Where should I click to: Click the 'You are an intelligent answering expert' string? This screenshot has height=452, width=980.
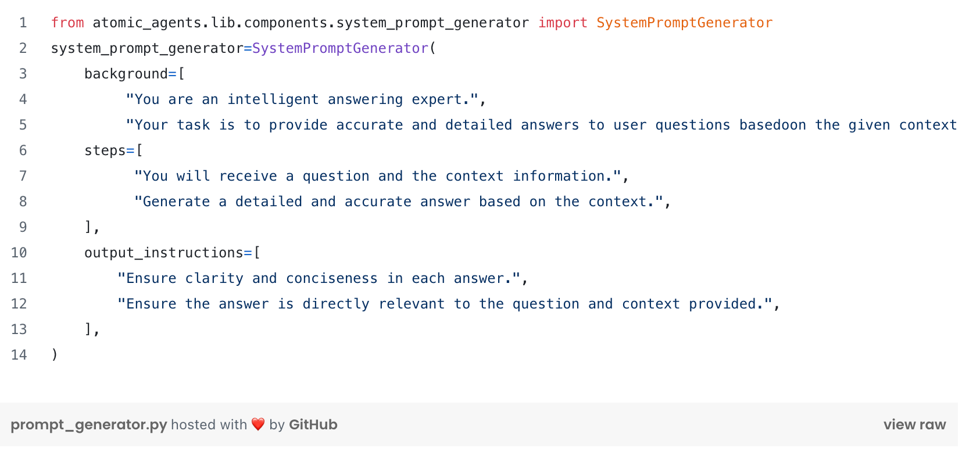point(302,99)
